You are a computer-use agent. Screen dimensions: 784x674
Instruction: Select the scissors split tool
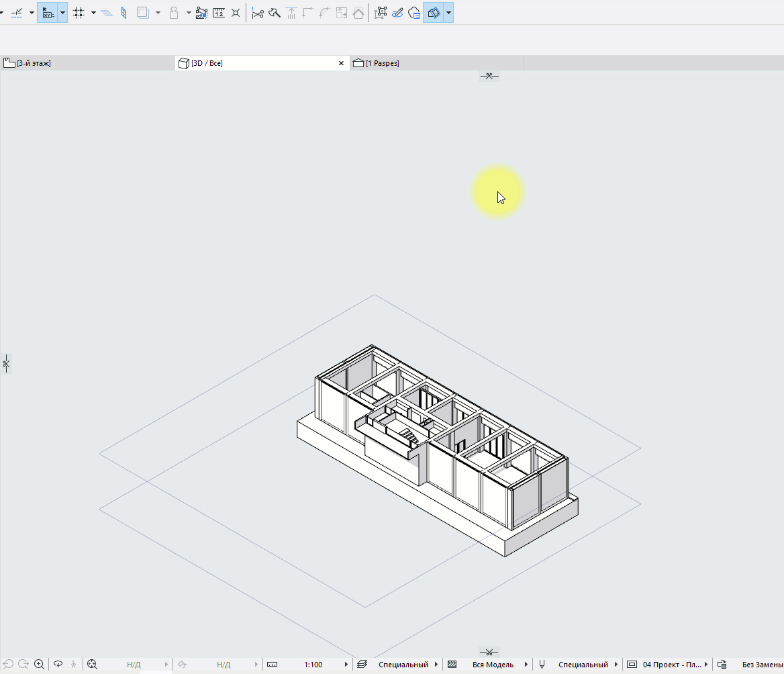click(x=258, y=13)
